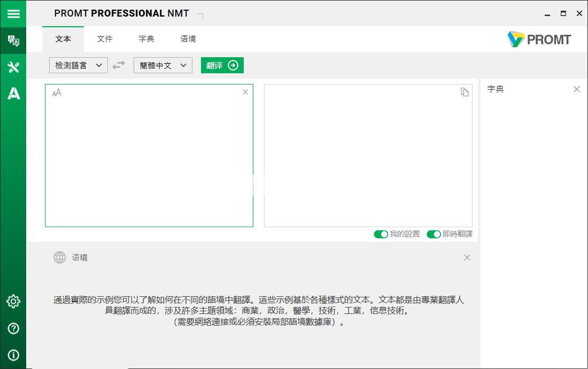588x369 pixels.
Task: Switch to the 文本 tab
Action: point(63,39)
